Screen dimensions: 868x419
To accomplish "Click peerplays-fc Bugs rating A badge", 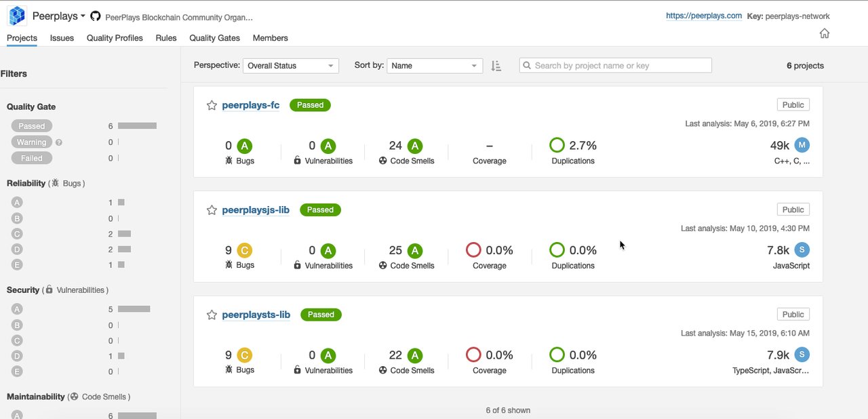I will [244, 146].
